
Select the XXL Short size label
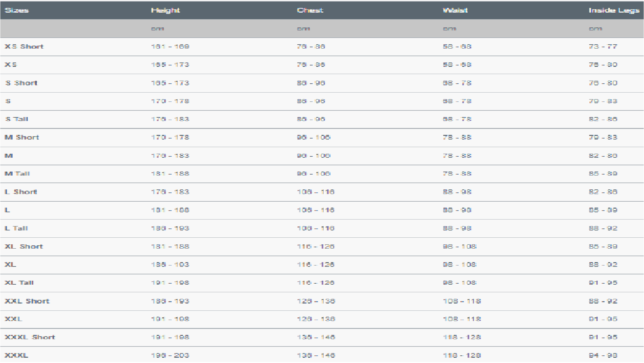pos(27,301)
